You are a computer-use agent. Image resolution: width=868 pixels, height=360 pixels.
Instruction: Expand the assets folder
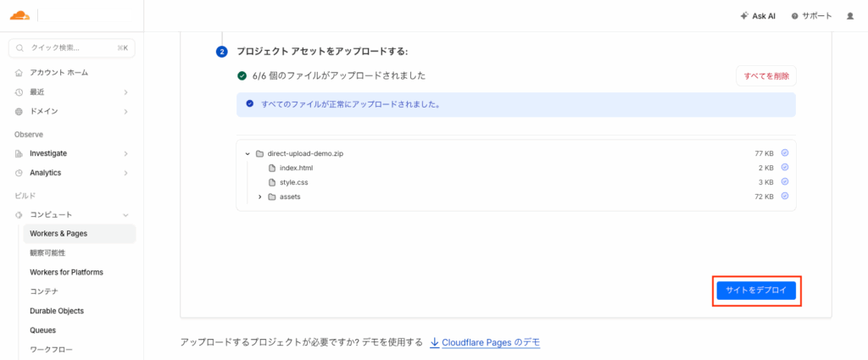[259, 197]
